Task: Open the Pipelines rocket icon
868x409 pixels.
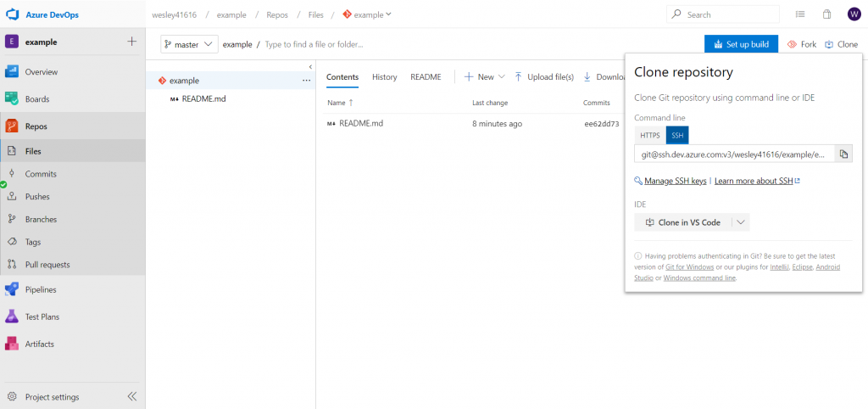Action: point(12,289)
